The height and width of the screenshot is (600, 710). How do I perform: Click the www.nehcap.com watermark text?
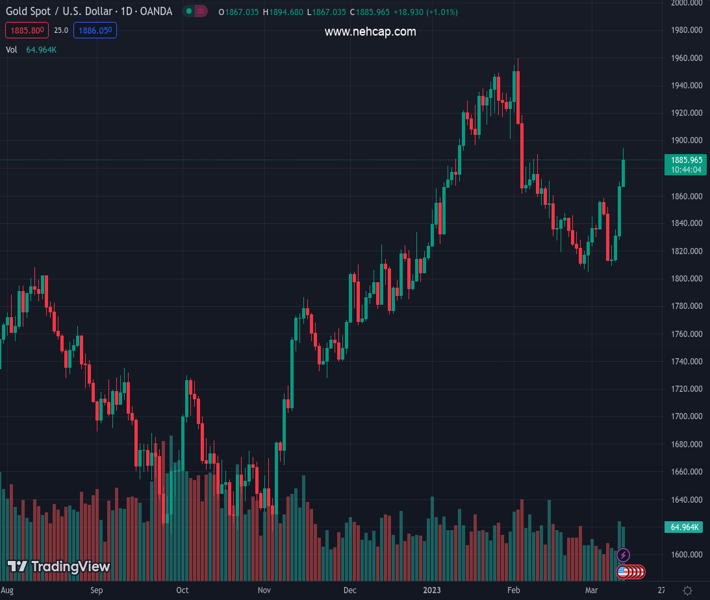[x=370, y=32]
